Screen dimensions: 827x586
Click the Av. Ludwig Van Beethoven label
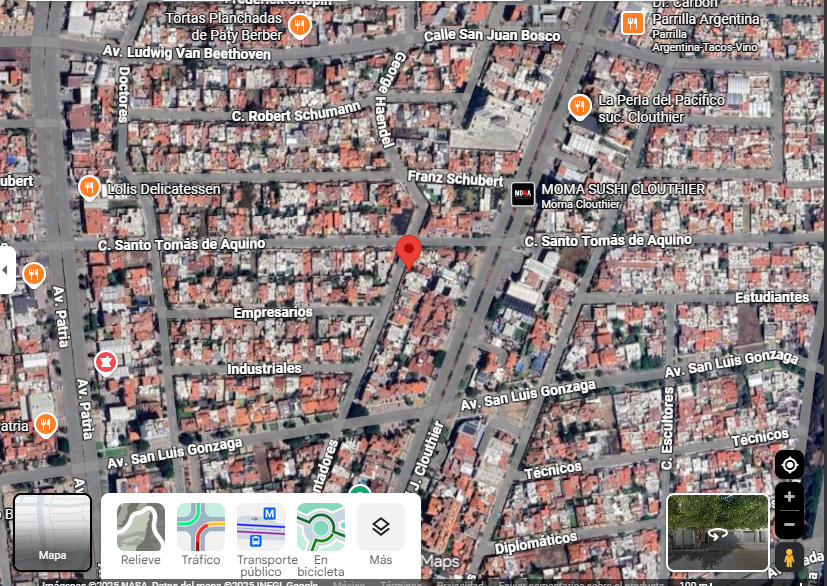187,52
